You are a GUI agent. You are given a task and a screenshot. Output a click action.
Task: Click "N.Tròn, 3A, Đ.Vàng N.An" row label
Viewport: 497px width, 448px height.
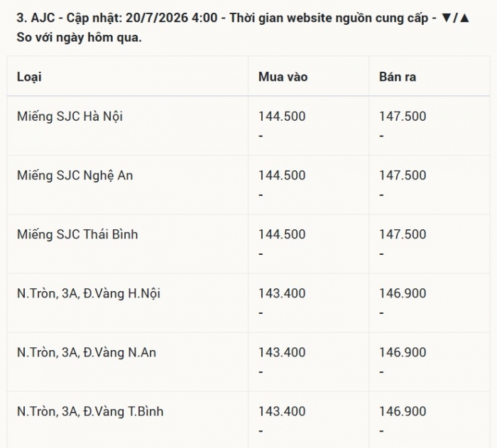coord(87,352)
